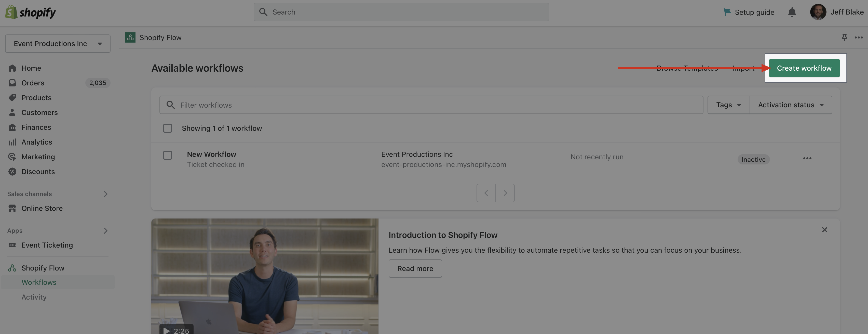Go to previous page of workflows
The image size is (868, 334).
click(x=486, y=193)
